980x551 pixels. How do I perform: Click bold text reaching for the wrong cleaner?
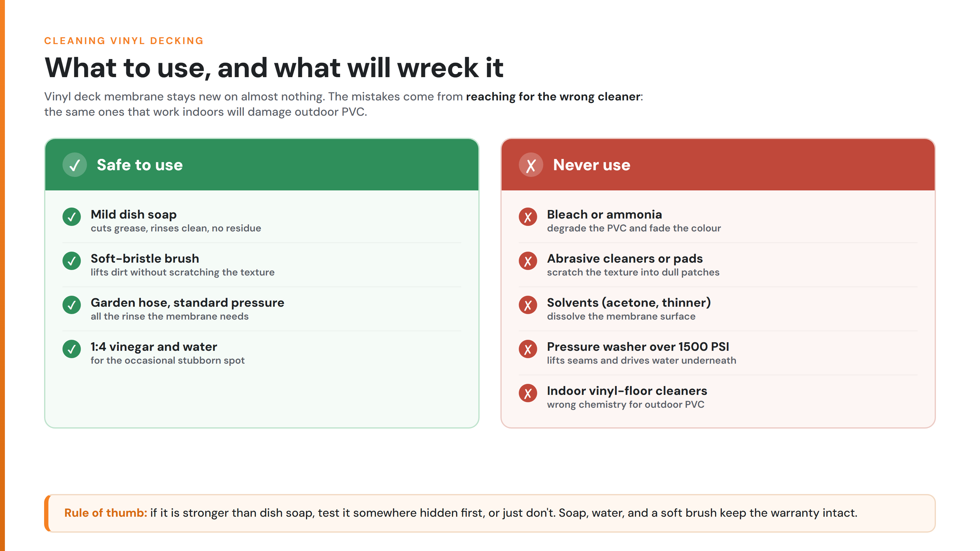(553, 97)
